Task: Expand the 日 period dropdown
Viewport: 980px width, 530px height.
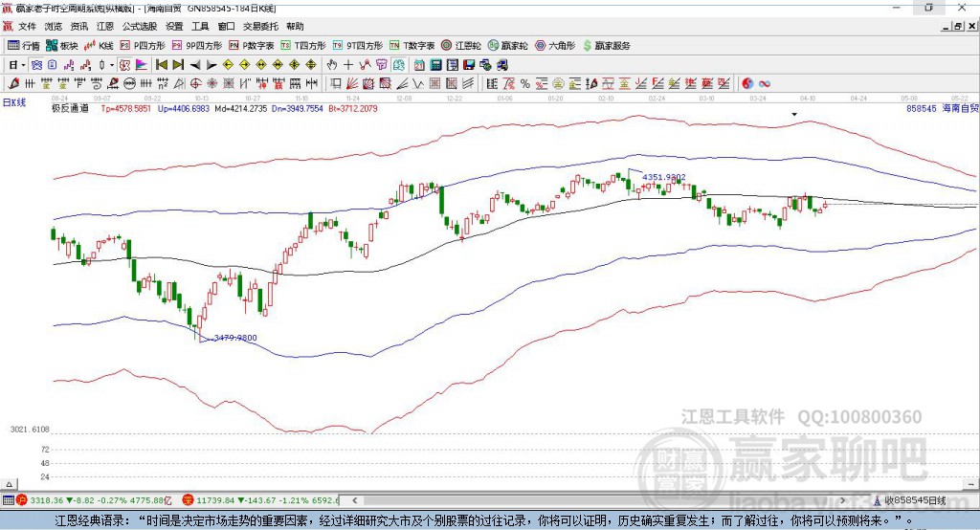Action: click(x=23, y=65)
